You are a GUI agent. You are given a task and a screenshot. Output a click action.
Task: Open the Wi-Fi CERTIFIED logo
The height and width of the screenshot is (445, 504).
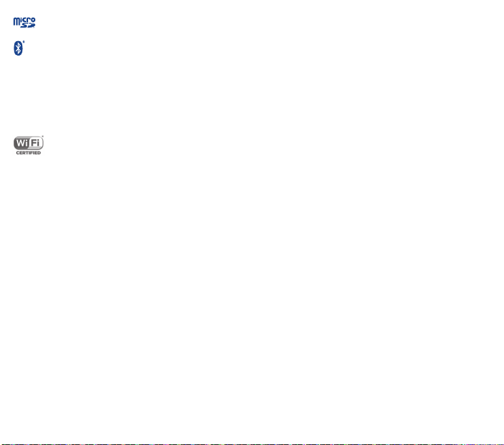pos(28,146)
